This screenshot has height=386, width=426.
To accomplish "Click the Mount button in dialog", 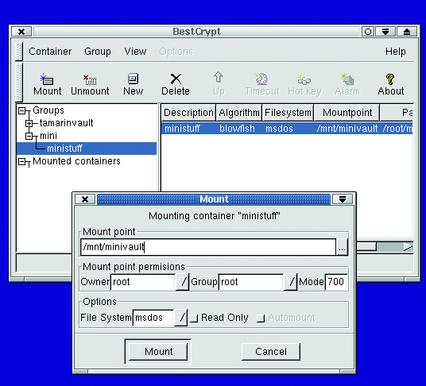I will click(x=158, y=351).
